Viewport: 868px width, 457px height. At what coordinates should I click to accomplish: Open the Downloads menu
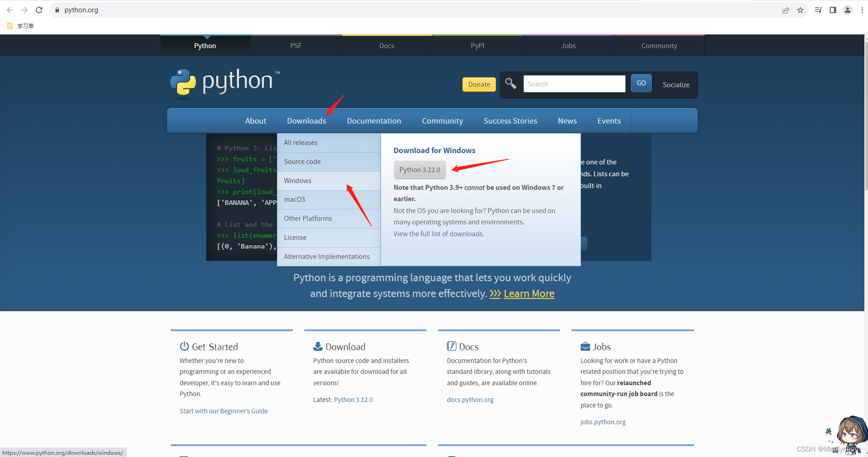coord(307,121)
